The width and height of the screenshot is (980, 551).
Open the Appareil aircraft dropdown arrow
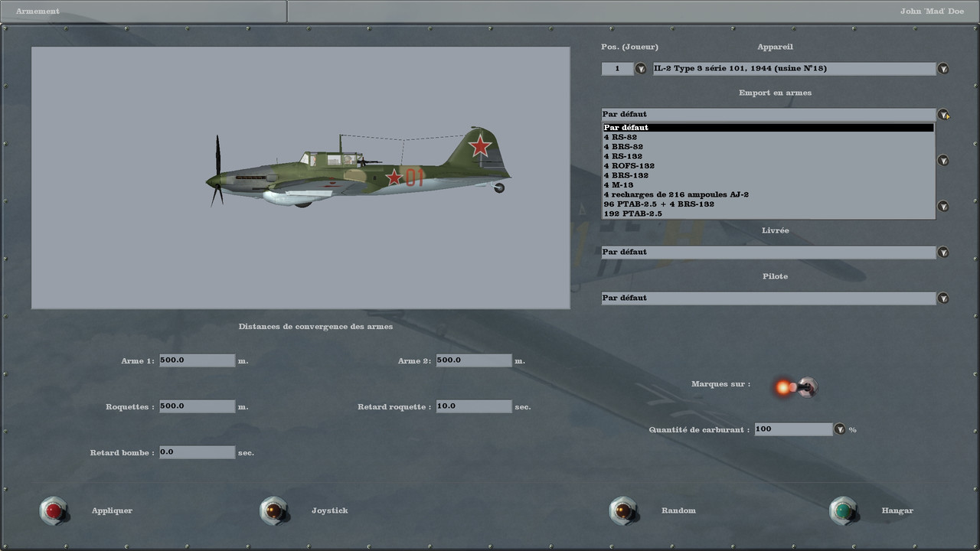coord(943,69)
